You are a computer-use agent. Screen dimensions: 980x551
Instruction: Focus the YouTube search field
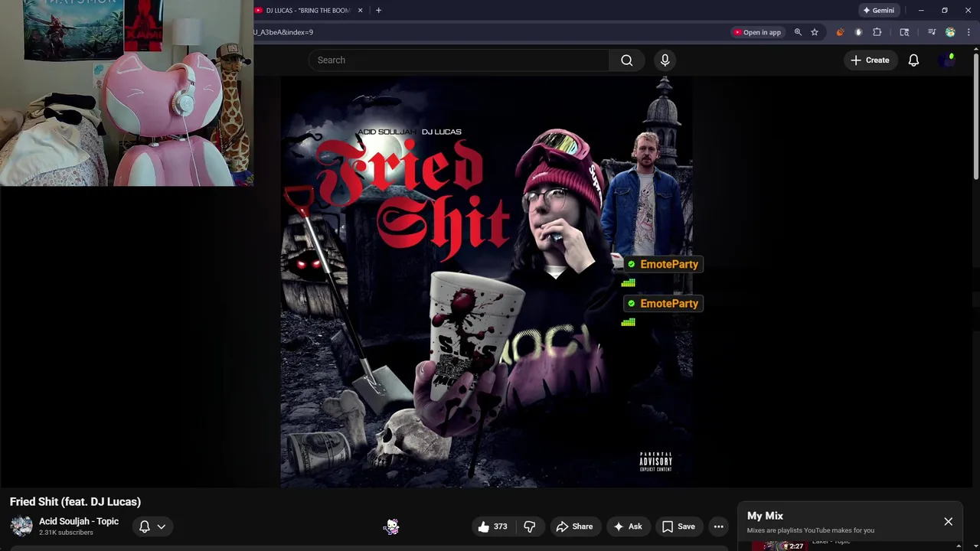[459, 60]
